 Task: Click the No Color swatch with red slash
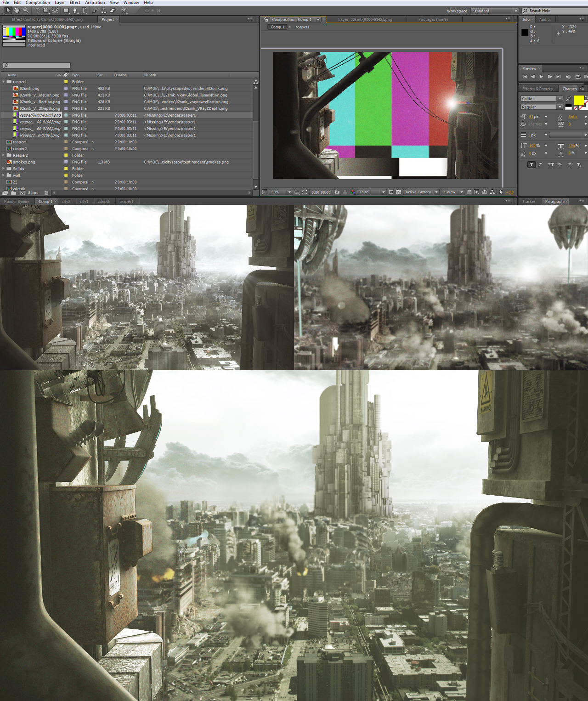(x=576, y=108)
